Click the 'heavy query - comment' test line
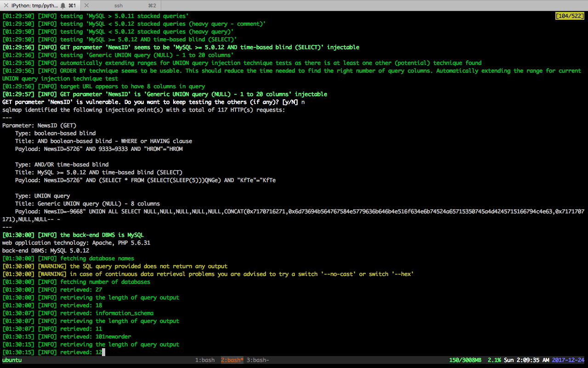588x368 pixels. (x=134, y=24)
